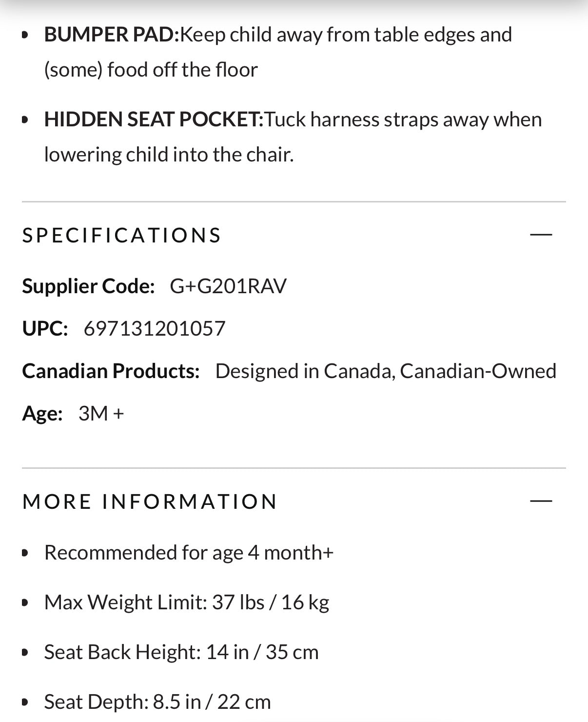Click the 'Canadian Products:' label
This screenshot has width=588, height=722.
point(111,371)
